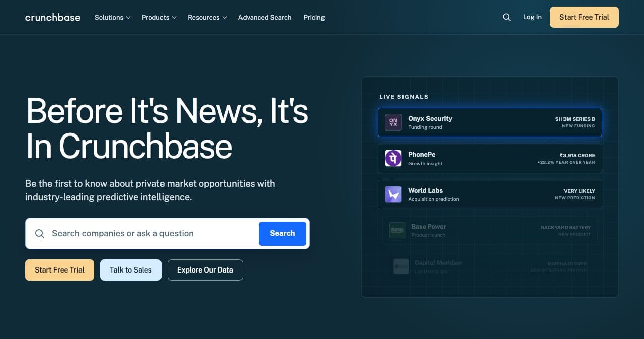Click the "$113M SERIES B" text
644x339 pixels.
coord(575,119)
